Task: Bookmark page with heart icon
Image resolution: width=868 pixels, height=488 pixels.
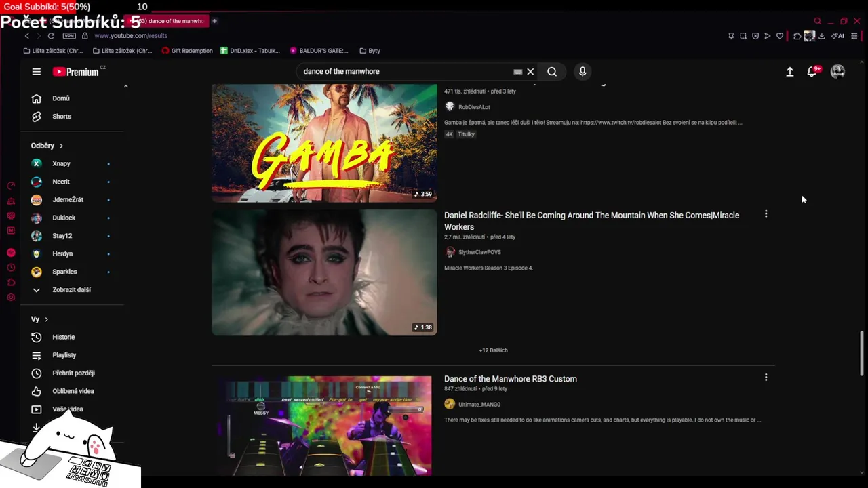Action: 780,36
